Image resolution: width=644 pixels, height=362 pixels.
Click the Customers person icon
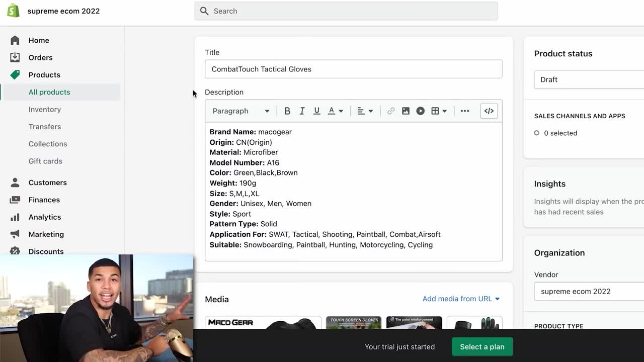[15, 183]
